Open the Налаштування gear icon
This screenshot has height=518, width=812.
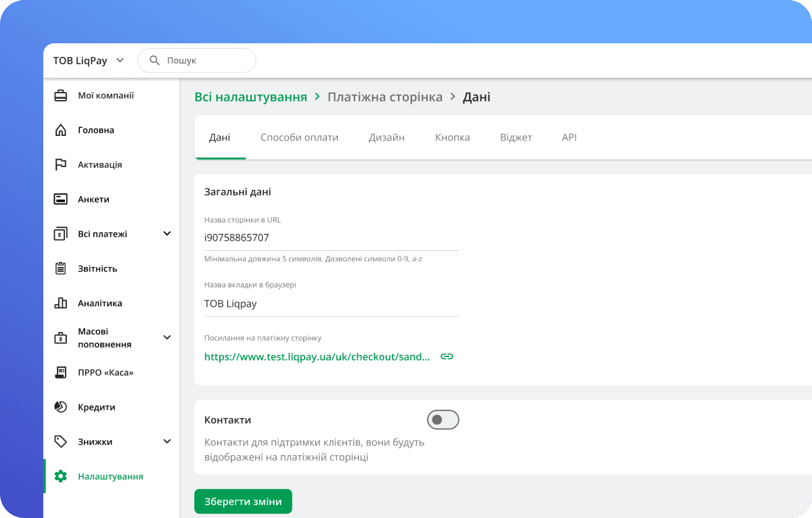coord(61,476)
